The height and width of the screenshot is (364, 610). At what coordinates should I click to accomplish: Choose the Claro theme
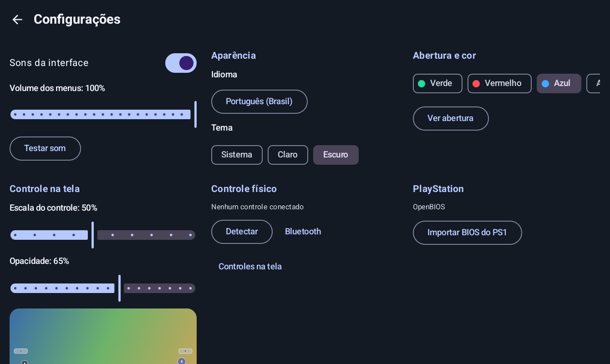click(288, 155)
